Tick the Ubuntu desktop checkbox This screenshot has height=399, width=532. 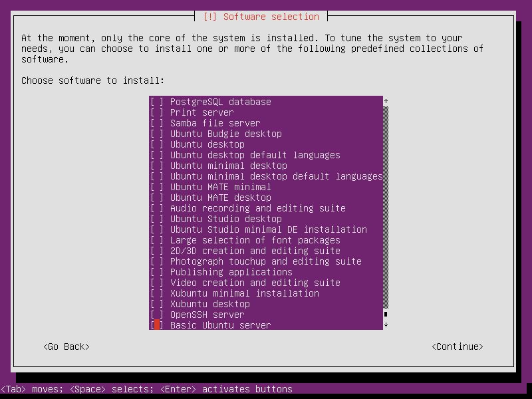(x=157, y=144)
